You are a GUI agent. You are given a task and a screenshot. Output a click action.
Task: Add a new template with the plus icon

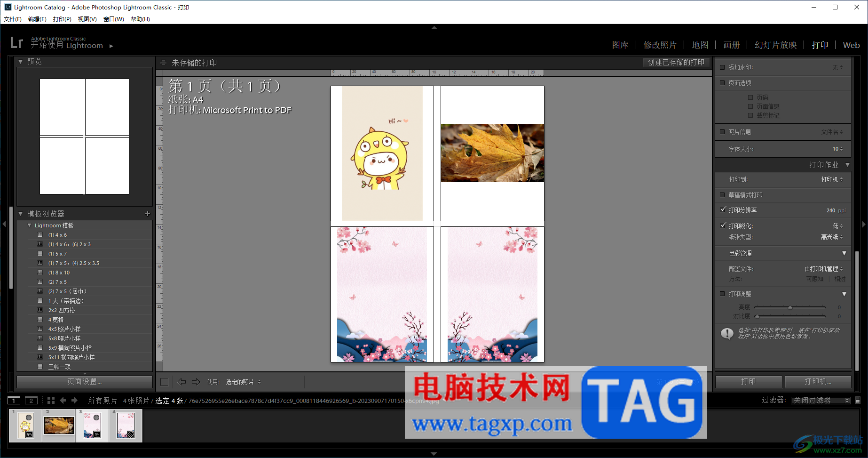click(x=148, y=214)
